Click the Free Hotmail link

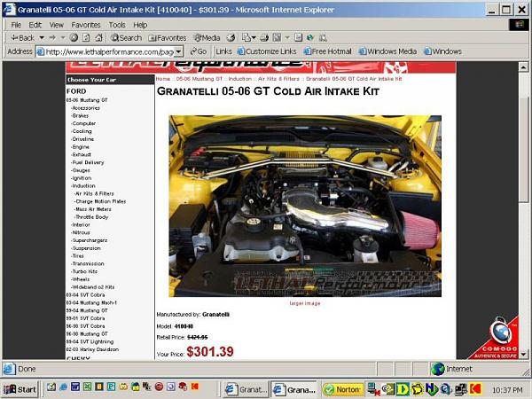328,51
